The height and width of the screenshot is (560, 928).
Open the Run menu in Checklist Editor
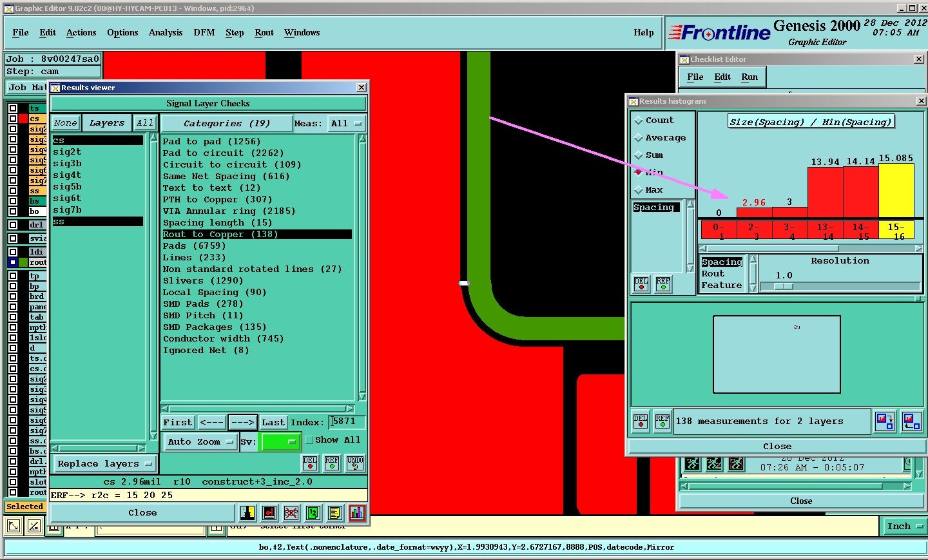[749, 77]
